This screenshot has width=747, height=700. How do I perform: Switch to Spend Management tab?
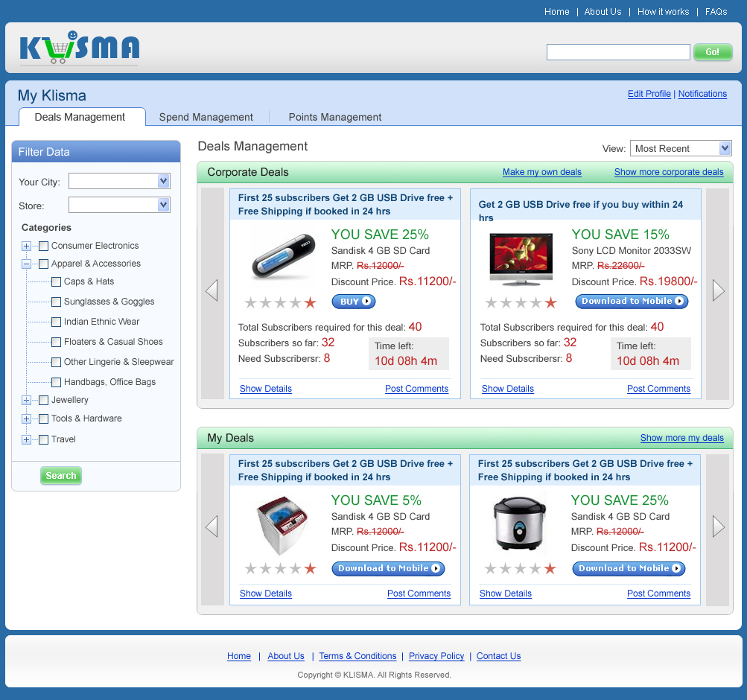point(206,117)
